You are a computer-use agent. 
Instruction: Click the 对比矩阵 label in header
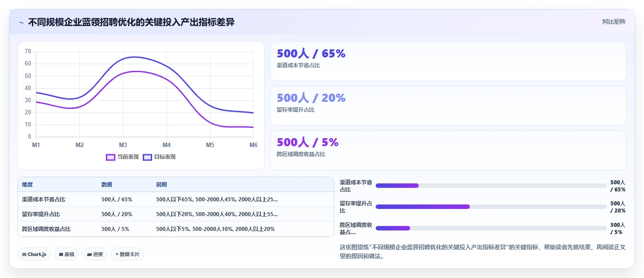coord(613,22)
